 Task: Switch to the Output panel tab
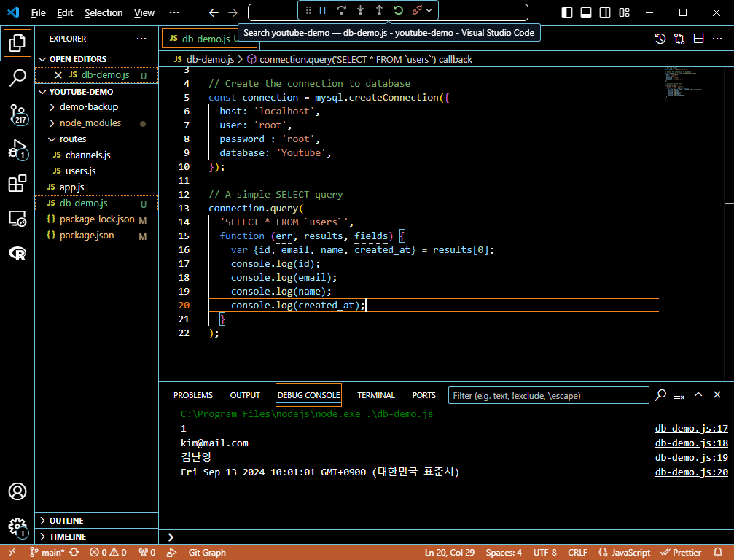click(x=245, y=395)
